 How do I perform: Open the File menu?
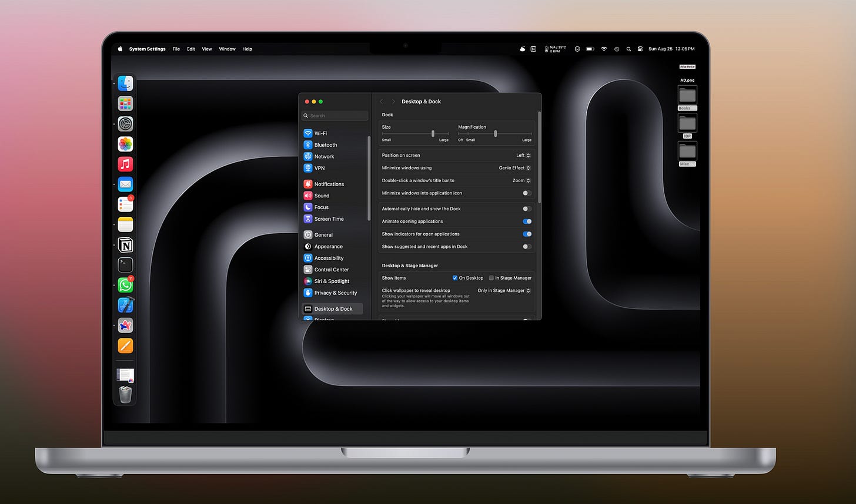pyautogui.click(x=176, y=49)
